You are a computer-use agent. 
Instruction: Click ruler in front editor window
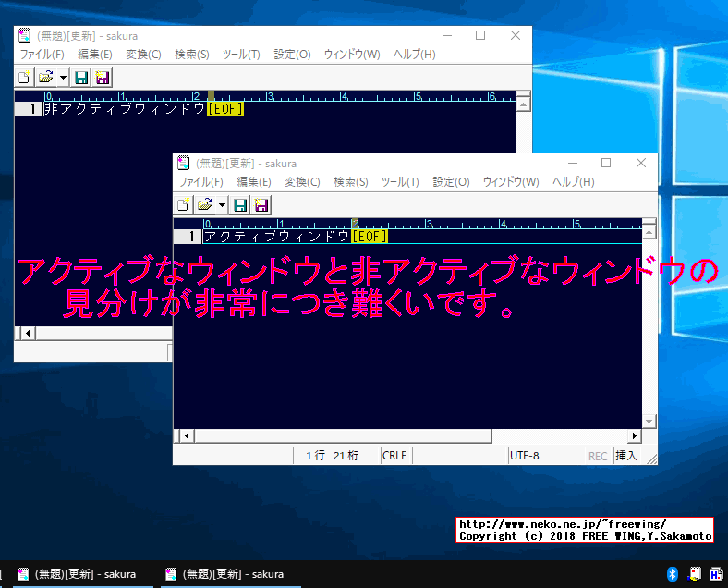point(422,224)
